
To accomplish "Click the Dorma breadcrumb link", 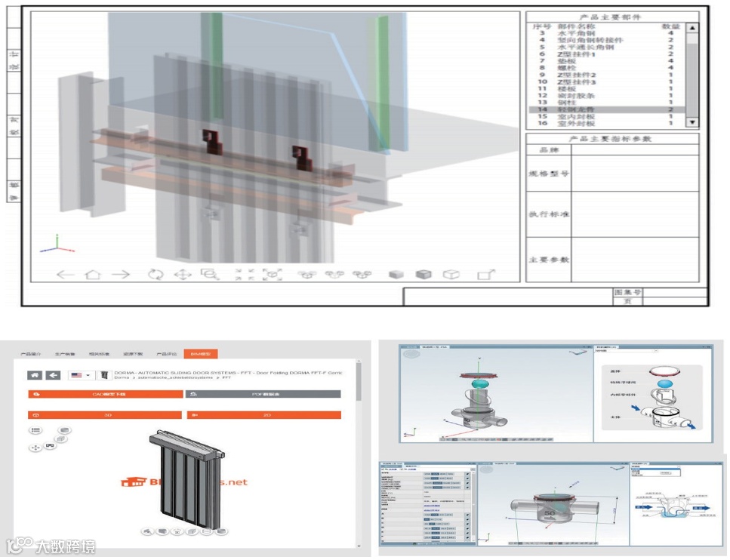I will click(122, 377).
